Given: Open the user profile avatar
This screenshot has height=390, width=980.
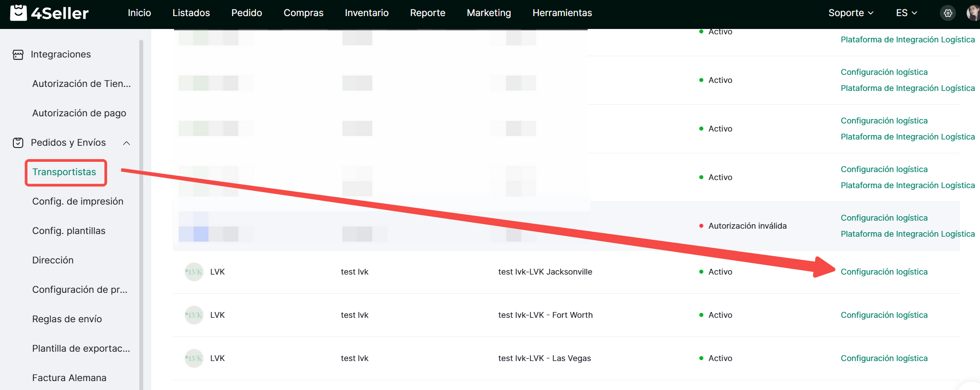Looking at the screenshot, I should [973, 13].
